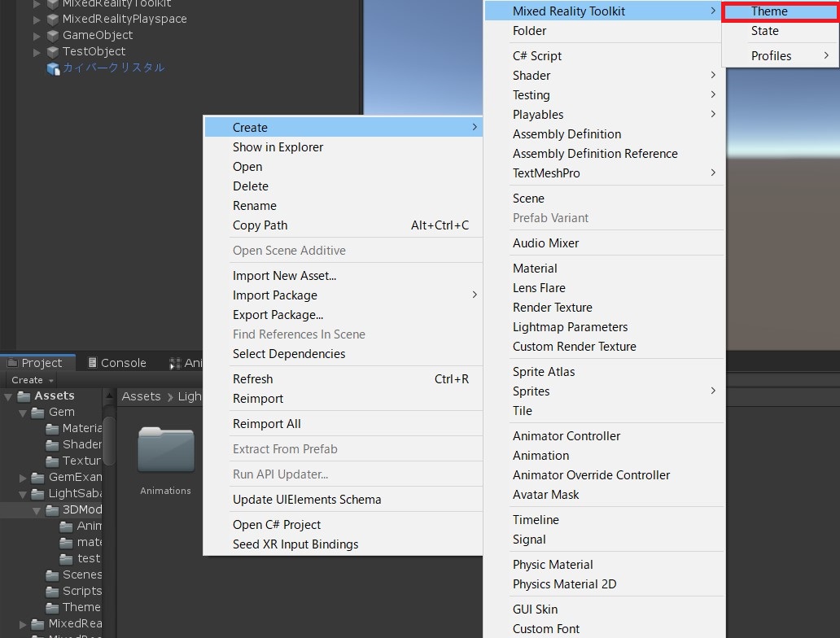Image resolution: width=840 pixels, height=638 pixels.
Task: Open the Playables submenu
Action: [603, 115]
